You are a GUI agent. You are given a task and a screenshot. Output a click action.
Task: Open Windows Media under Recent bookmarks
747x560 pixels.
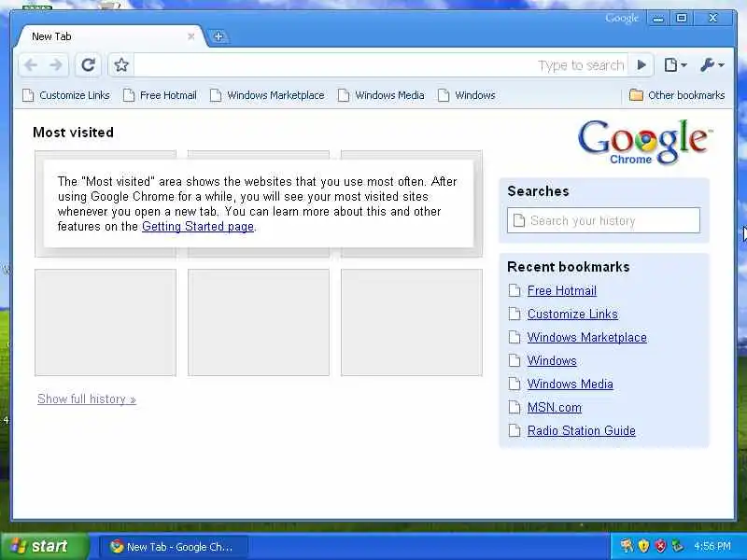pyautogui.click(x=570, y=384)
